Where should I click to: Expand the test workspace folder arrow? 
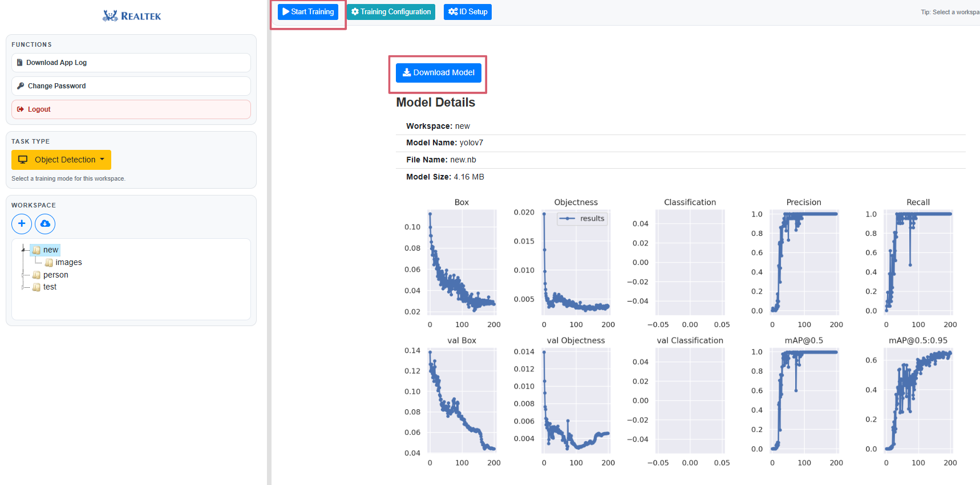[23, 287]
